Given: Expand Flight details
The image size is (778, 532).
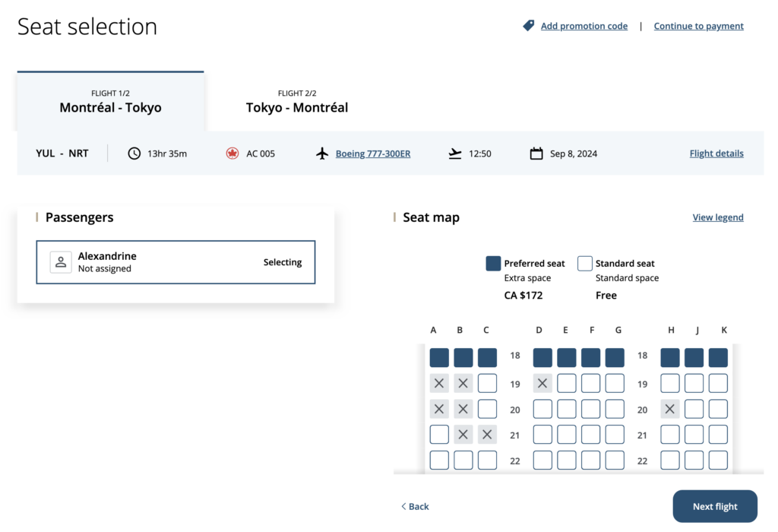Looking at the screenshot, I should click(x=716, y=154).
